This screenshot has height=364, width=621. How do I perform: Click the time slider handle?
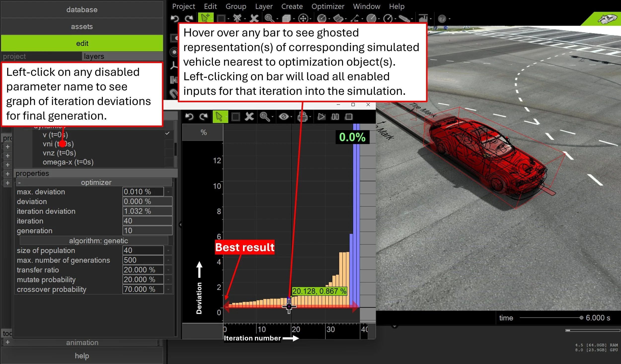tap(581, 318)
